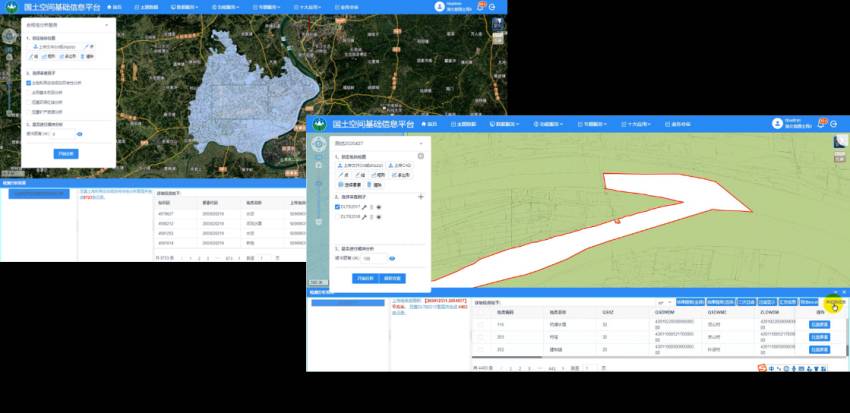Click the platform logo in the front window header
This screenshot has height=413, width=850.
[320, 124]
